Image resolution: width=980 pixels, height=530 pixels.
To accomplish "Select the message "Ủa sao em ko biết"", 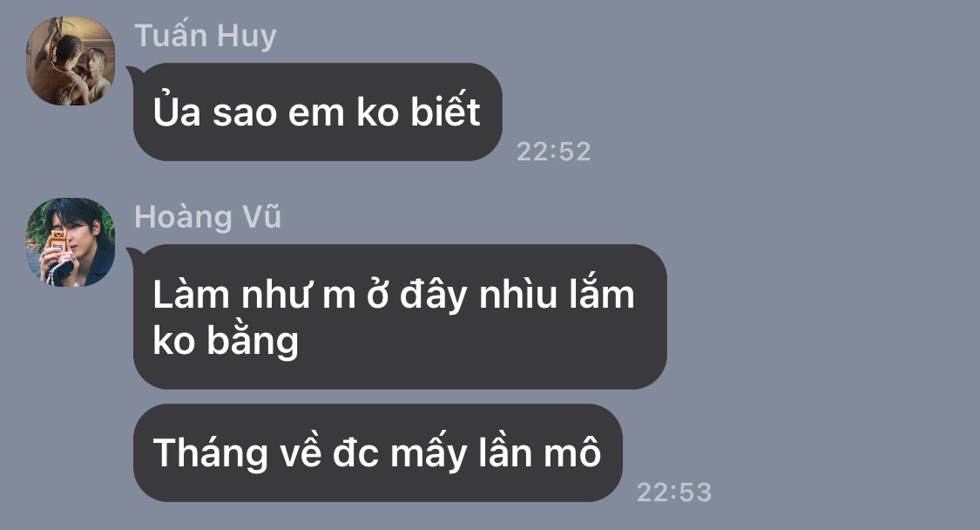I will coord(317,112).
